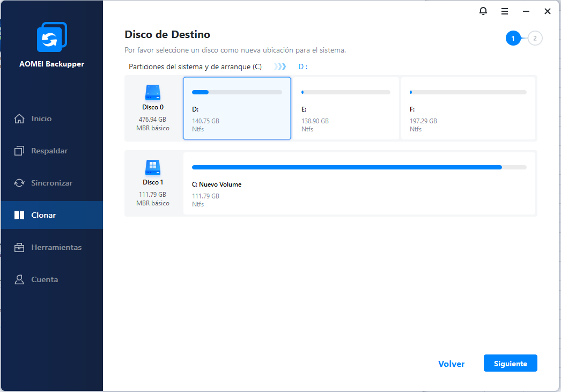Viewport: 561px width, 392px height.
Task: Go to Inicio section
Action: (52, 119)
